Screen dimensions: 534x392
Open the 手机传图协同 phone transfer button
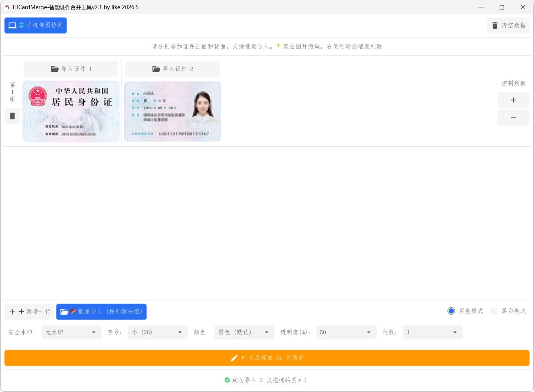35,25
